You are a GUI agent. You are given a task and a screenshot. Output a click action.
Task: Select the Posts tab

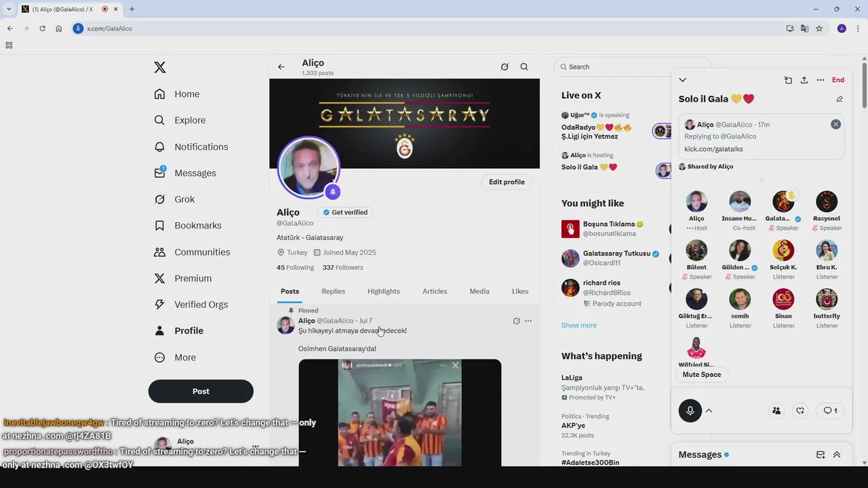tap(290, 291)
